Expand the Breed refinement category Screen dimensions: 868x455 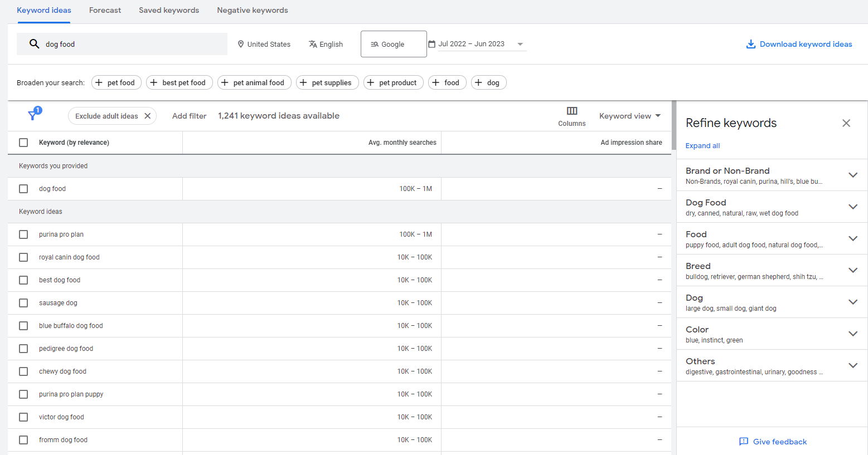[x=852, y=270]
